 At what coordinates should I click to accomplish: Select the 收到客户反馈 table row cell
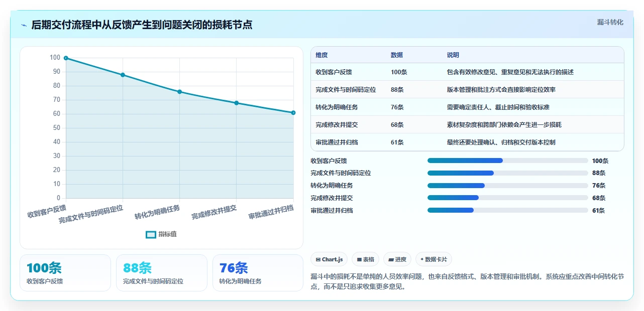pos(334,72)
